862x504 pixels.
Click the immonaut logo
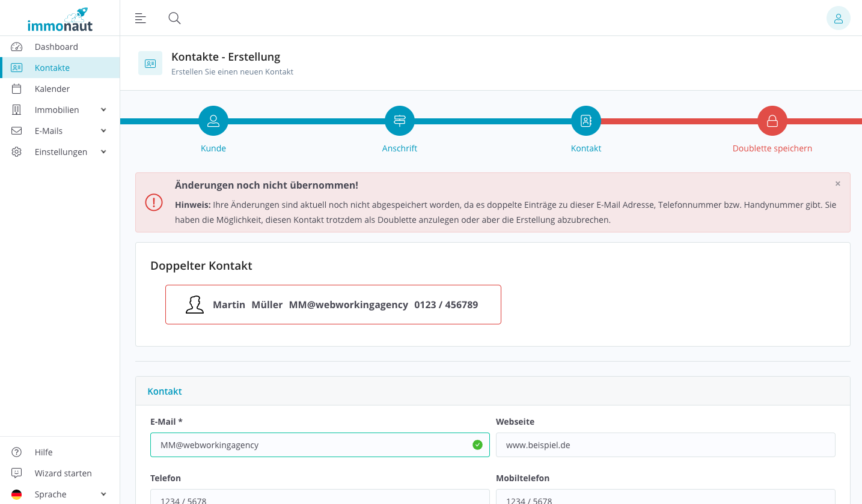click(60, 20)
